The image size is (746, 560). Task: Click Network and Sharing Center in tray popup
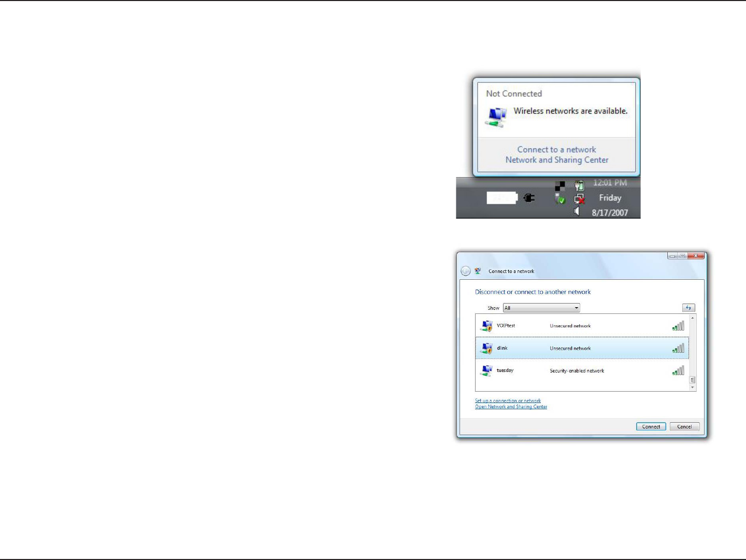click(x=557, y=160)
